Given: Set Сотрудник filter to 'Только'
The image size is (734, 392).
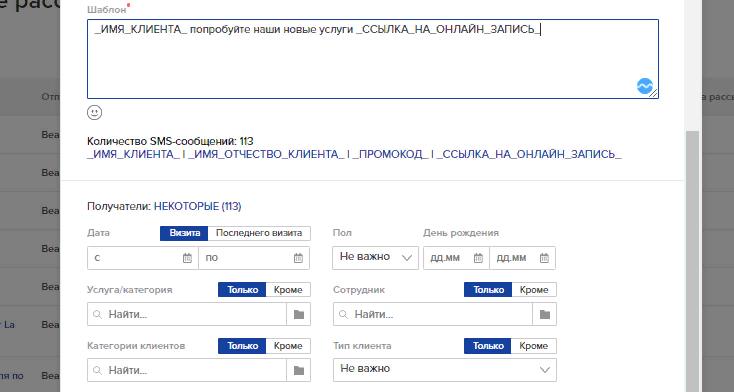Looking at the screenshot, I should point(488,290).
